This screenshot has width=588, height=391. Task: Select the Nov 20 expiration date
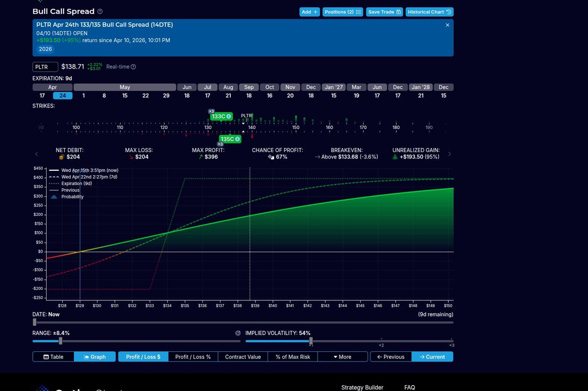click(290, 96)
